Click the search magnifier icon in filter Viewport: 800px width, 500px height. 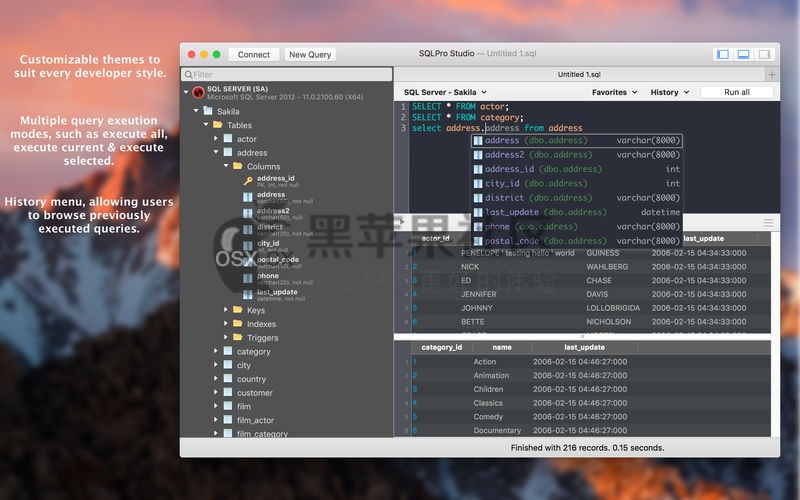[188, 74]
